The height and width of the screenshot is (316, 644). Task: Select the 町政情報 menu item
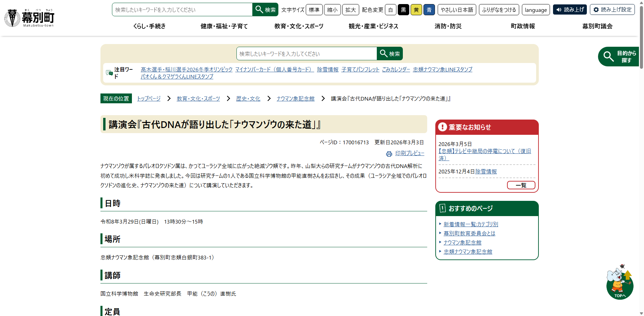coord(523,26)
